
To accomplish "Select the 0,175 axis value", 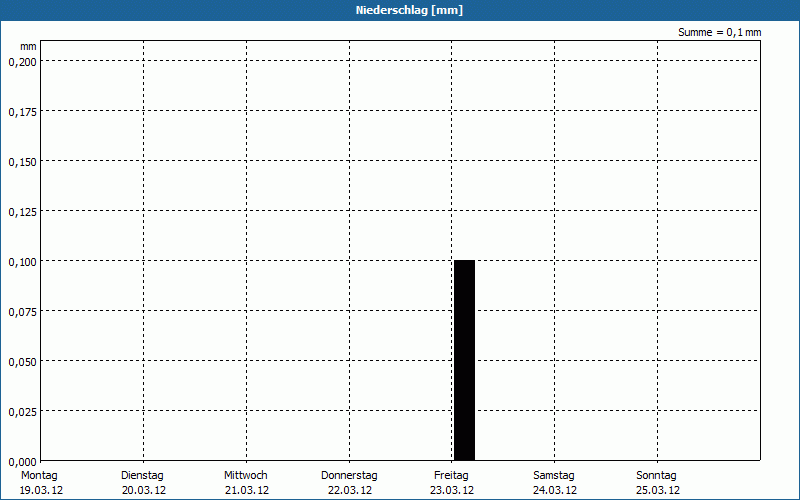I will [x=22, y=112].
